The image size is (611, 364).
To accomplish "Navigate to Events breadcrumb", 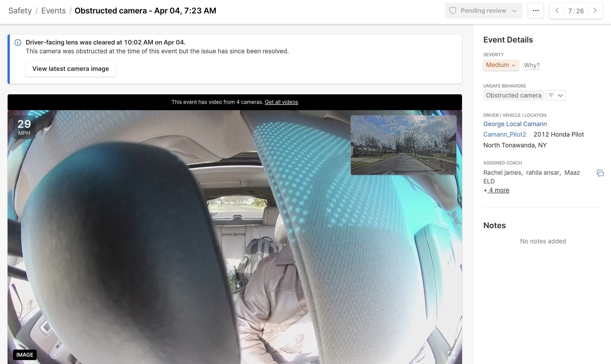I will [x=53, y=11].
